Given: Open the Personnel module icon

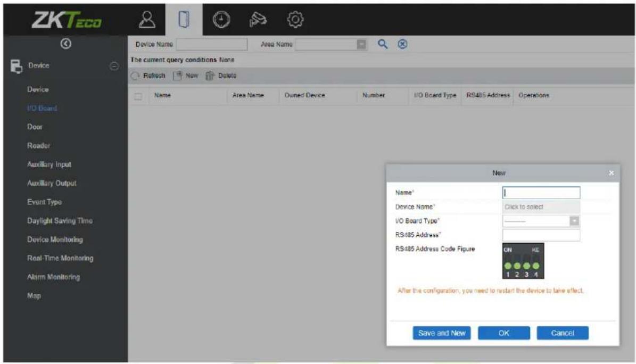Looking at the screenshot, I should [147, 20].
